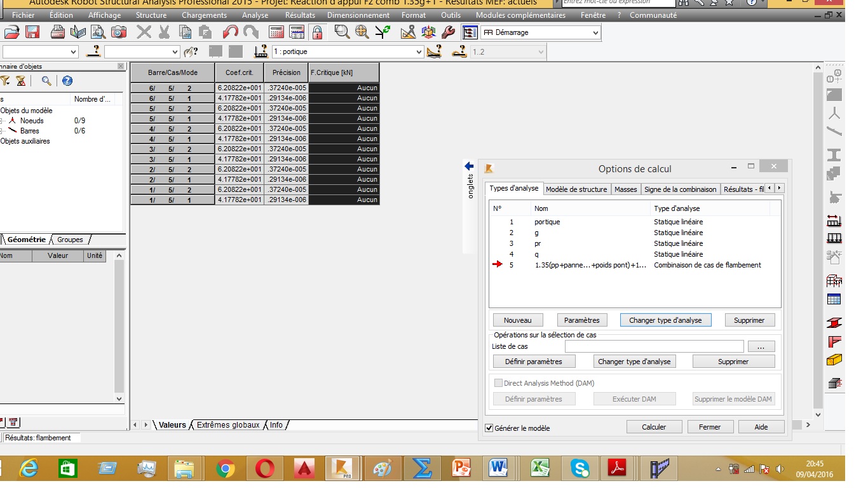
Task: Click the yellow timber beam icon
Action: 834,360
